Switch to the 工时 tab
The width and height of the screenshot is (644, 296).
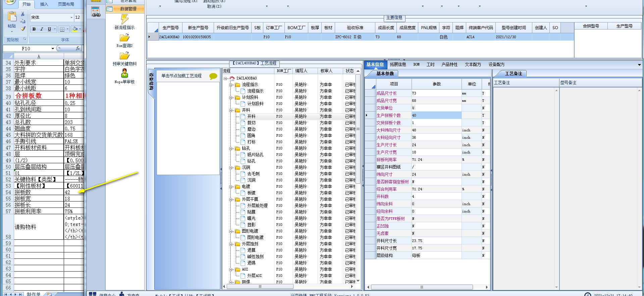coord(430,65)
